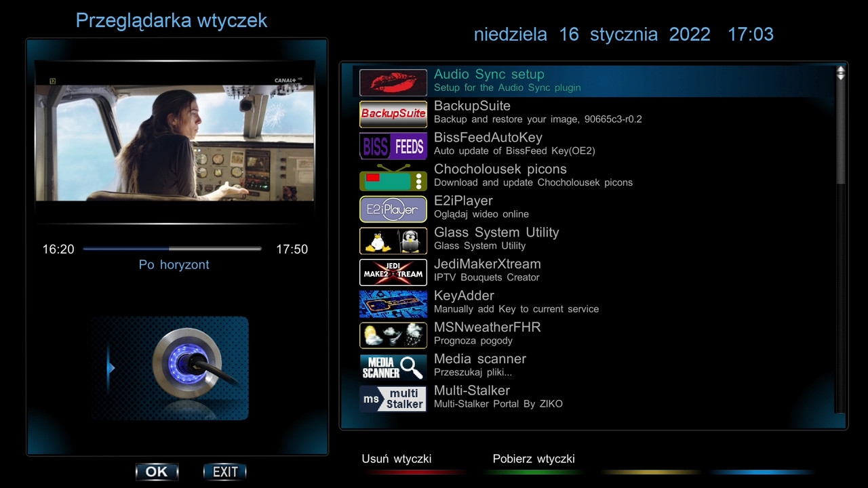Click Usuń wtyczki red button label
Image resolution: width=868 pixels, height=488 pixels.
point(397,459)
